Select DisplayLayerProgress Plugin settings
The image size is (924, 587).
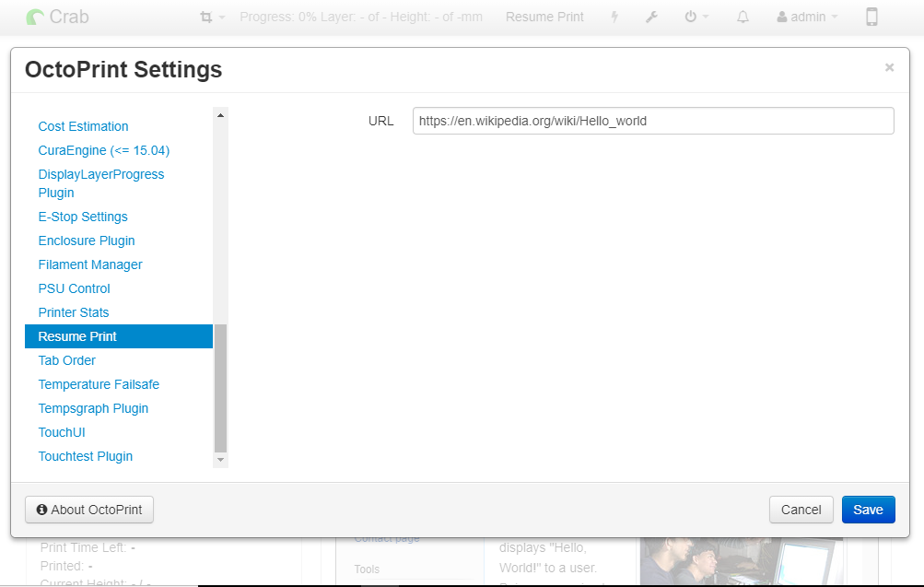(100, 184)
